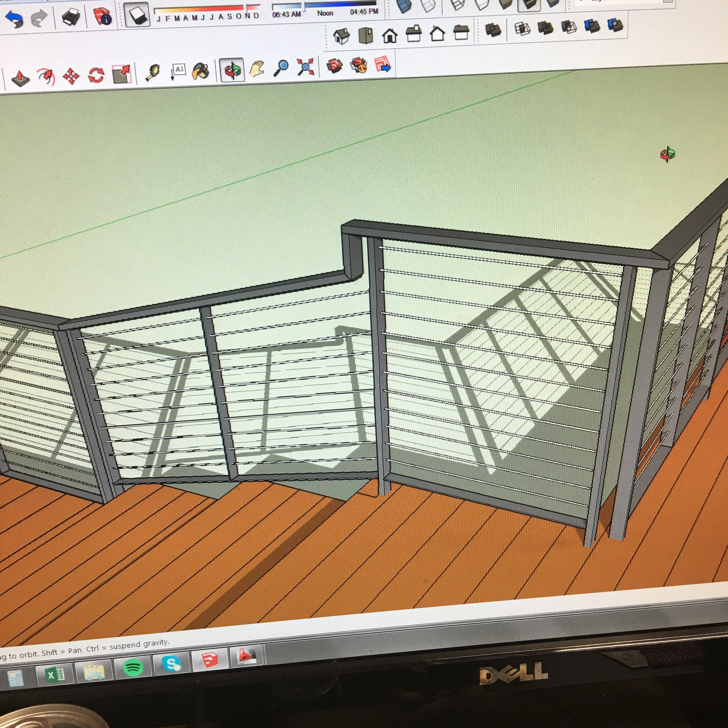This screenshot has width=728, height=728.
Task: Select the Zoom magnifier tool
Action: (281, 68)
